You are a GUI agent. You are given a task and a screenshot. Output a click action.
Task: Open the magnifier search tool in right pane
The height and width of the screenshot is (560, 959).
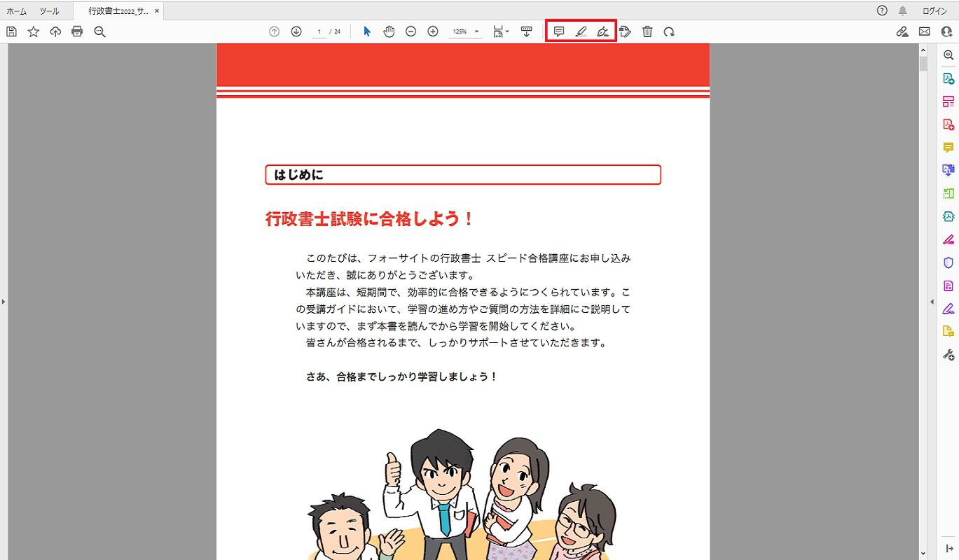coord(948,55)
